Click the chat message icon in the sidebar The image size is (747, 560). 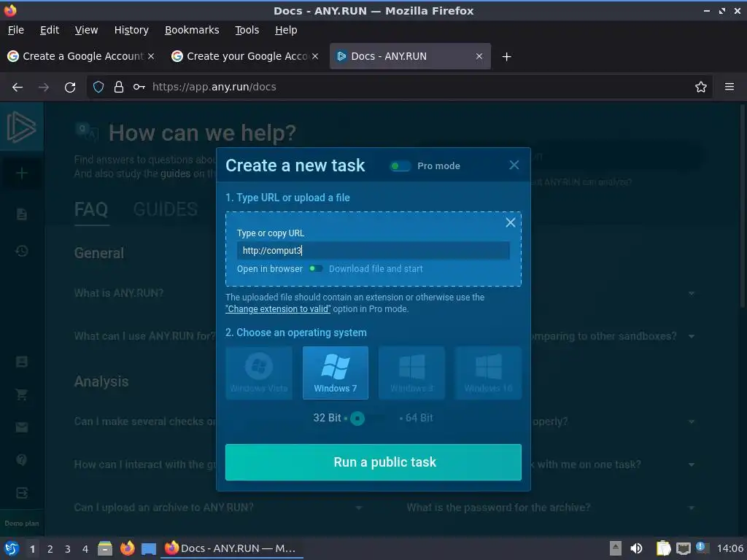pos(21,362)
